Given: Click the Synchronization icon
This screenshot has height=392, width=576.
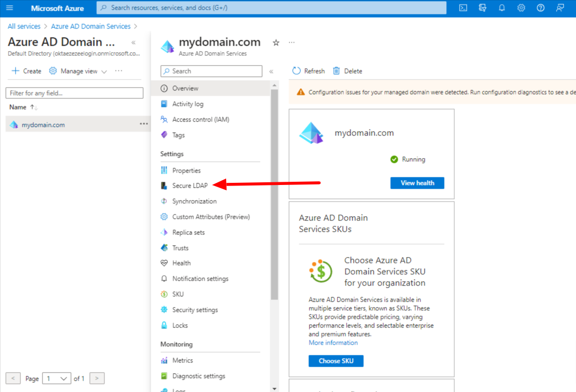Looking at the screenshot, I should point(164,201).
